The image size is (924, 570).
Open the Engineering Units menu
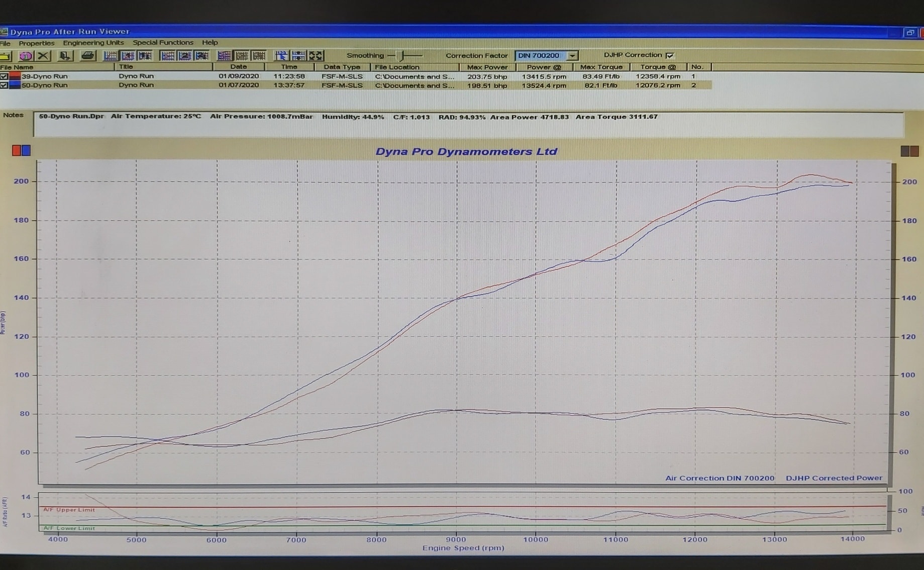tap(93, 43)
